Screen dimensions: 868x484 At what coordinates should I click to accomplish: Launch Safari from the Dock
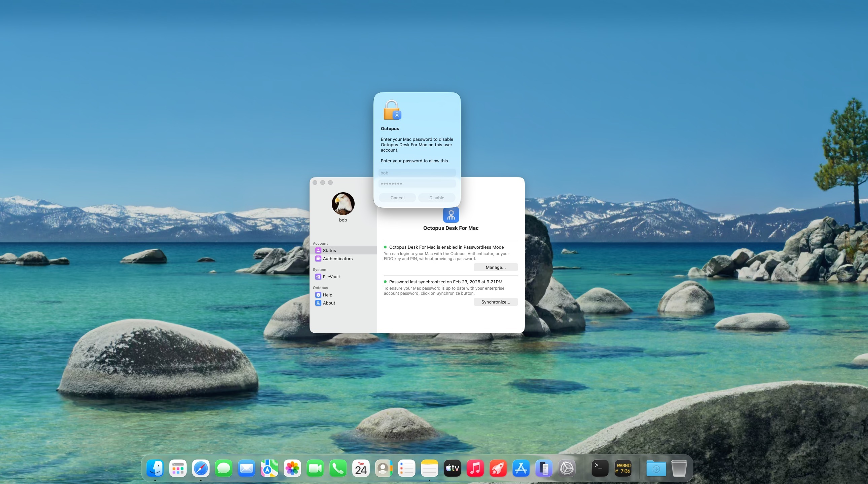[x=201, y=468]
